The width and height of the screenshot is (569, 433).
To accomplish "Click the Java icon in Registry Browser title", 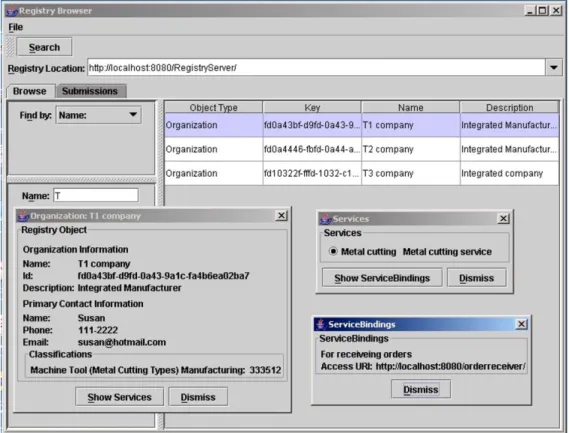I will (x=12, y=11).
